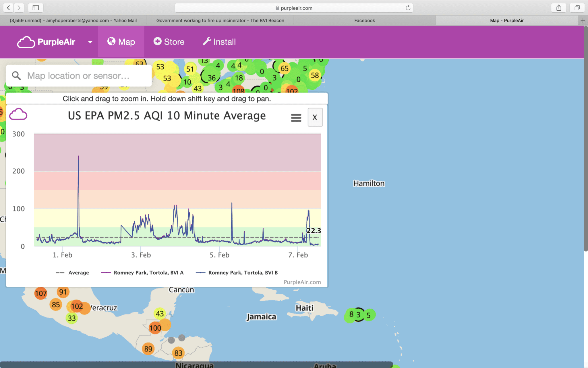This screenshot has height=368, width=588.
Task: Focus the Map location or sensor field
Action: pos(79,76)
